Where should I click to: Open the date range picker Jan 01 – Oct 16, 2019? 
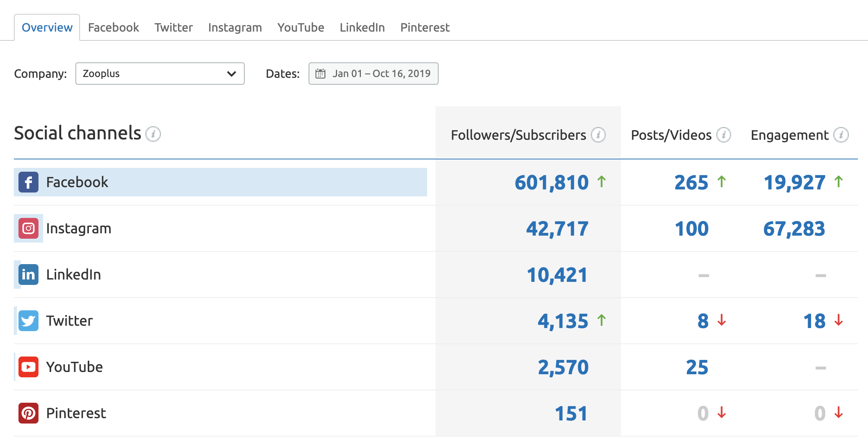click(x=373, y=74)
